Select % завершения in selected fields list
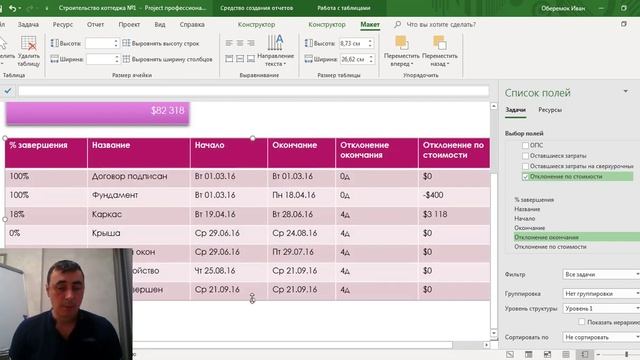This screenshot has width=640, height=360. pos(534,200)
